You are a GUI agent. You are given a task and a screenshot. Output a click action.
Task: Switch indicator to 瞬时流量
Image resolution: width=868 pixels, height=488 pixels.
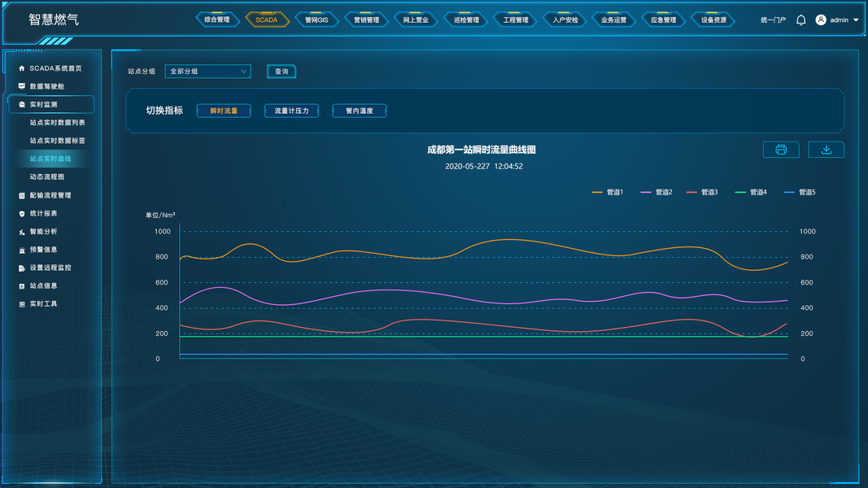point(224,111)
